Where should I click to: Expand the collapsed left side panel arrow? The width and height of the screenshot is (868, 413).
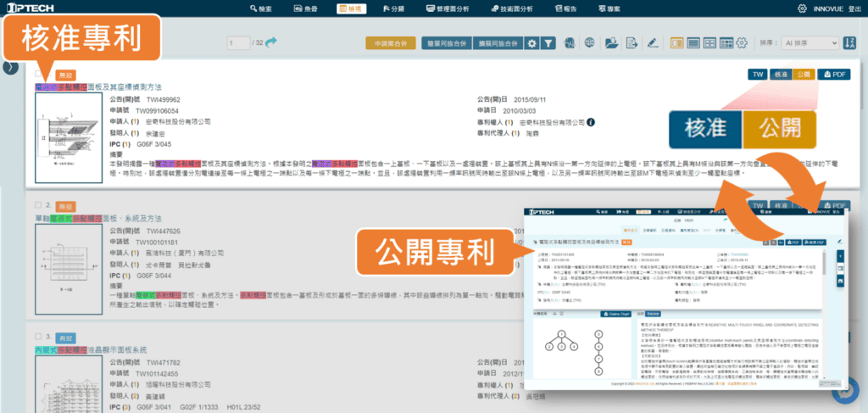coord(10,68)
